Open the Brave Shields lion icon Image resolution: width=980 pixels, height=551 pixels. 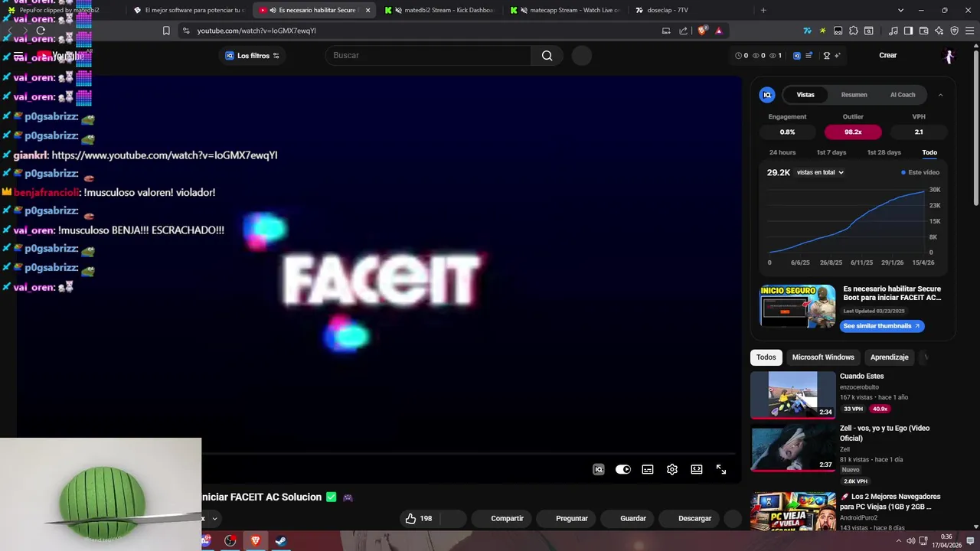702,31
